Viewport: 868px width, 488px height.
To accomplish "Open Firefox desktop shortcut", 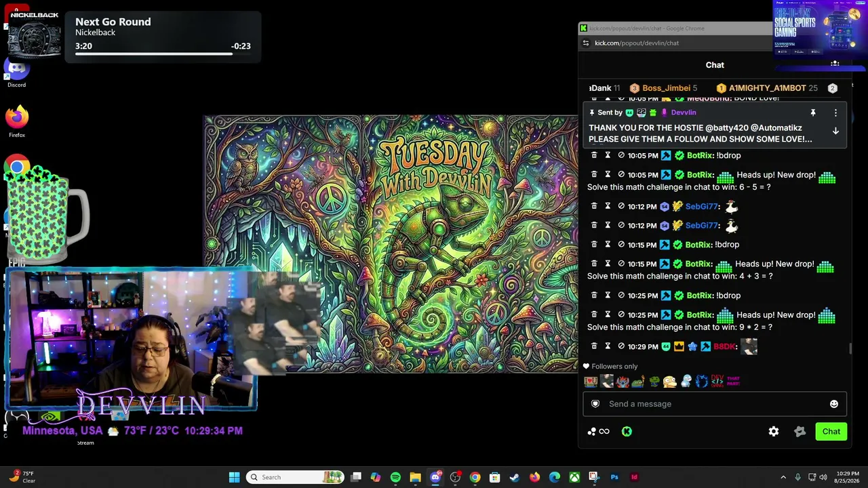I will click(x=17, y=121).
